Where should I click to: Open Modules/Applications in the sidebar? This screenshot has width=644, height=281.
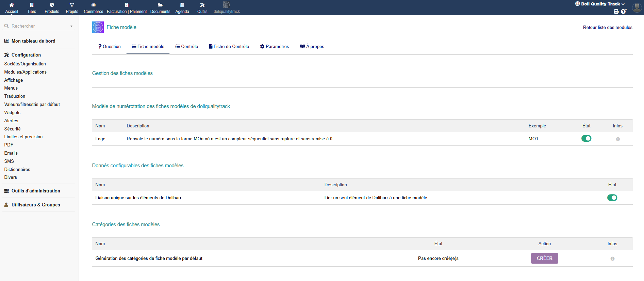(x=26, y=72)
